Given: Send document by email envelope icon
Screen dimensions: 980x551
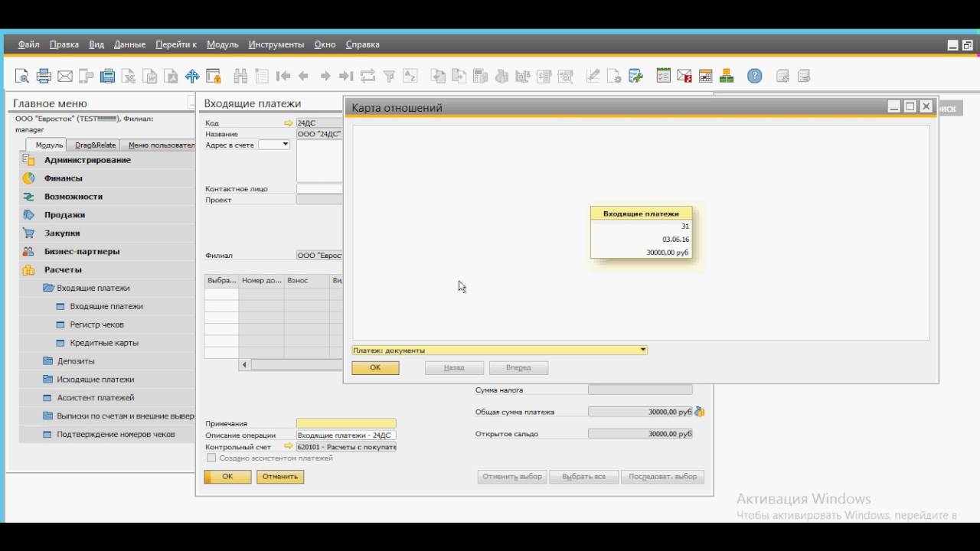Looking at the screenshot, I should pos(65,76).
